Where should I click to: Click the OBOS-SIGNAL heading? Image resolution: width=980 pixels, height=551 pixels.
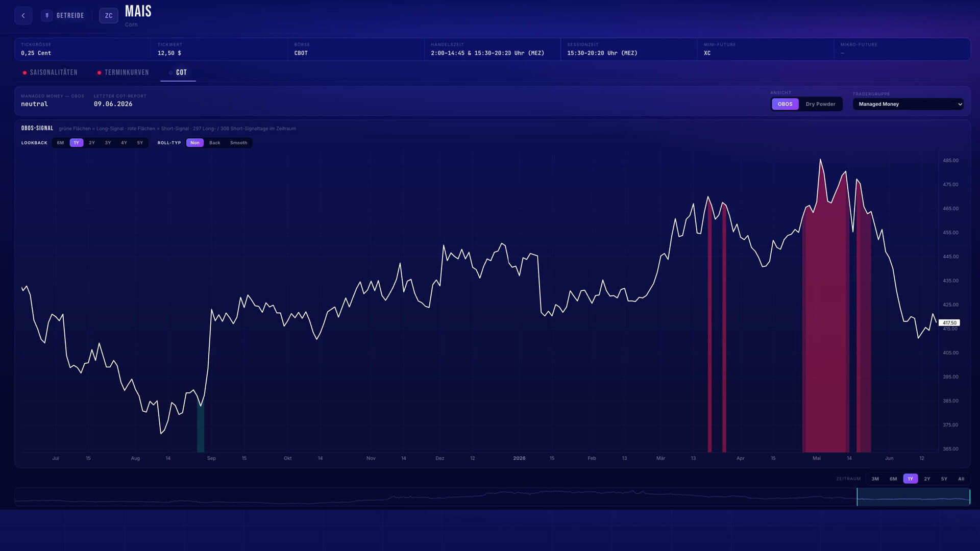(37, 128)
